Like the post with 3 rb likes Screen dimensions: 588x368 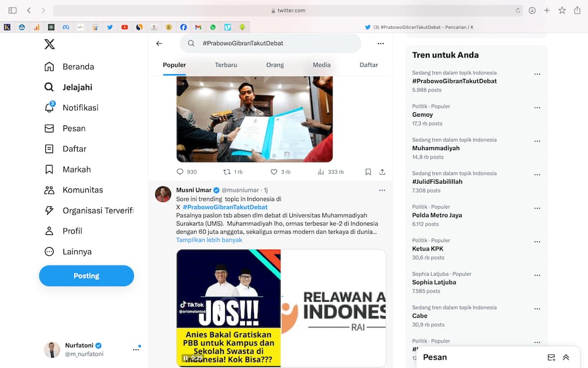(x=280, y=172)
